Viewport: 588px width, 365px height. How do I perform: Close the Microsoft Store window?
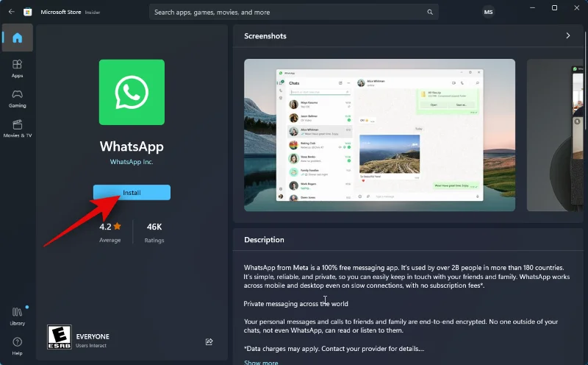coord(576,7)
